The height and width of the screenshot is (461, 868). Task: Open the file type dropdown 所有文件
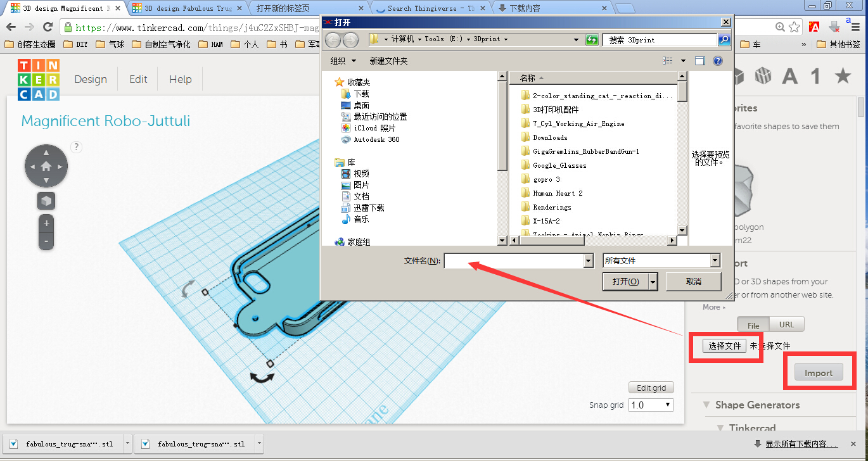(661, 260)
